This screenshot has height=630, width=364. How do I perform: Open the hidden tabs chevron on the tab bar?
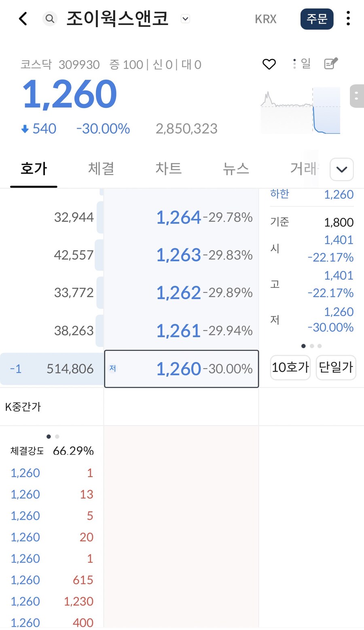tap(341, 169)
